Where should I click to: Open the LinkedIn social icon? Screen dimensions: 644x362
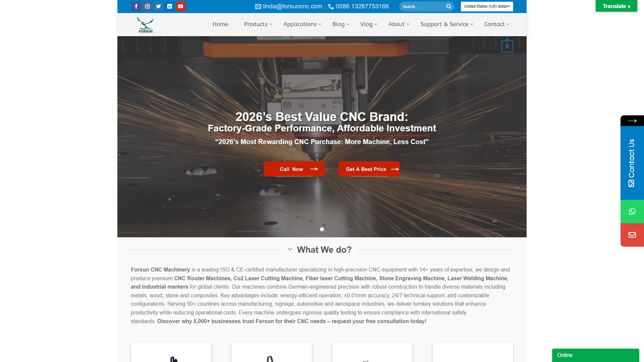tap(169, 6)
